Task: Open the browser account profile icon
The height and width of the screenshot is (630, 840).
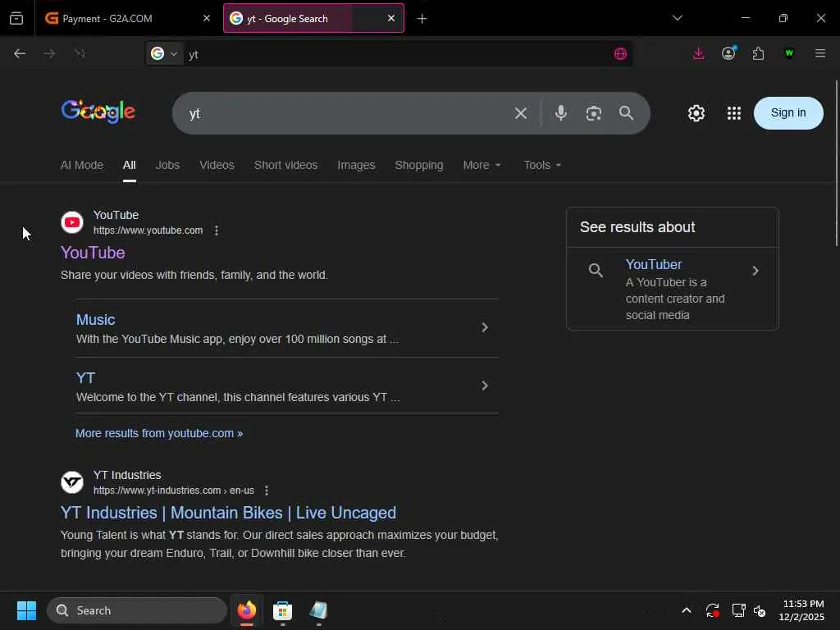Action: coord(728,53)
